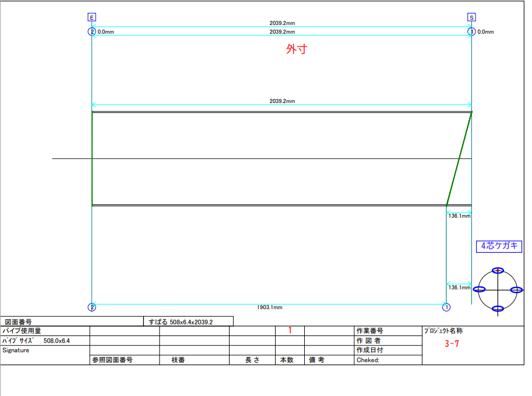Select the top-right circled 1 node
Viewport: 532px width, 396px height.
[471, 31]
